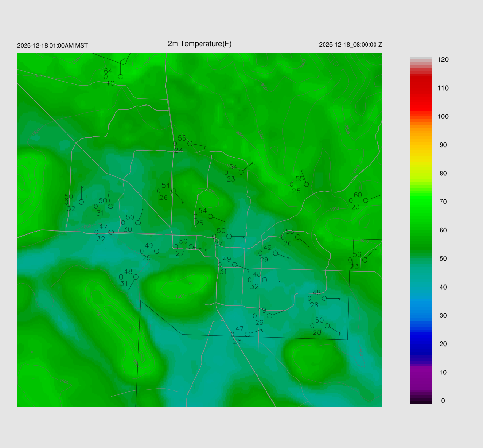The image size is (483, 448).
Task: Select the station circle showing 50 over 32
Action: coord(81,202)
